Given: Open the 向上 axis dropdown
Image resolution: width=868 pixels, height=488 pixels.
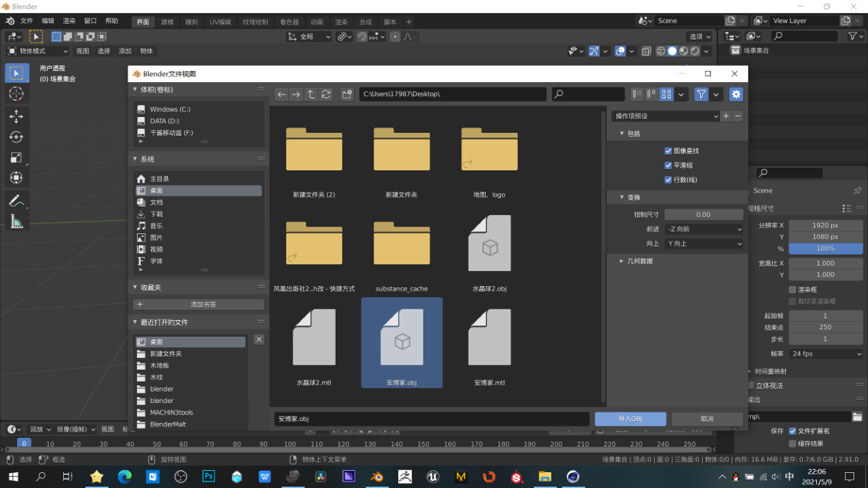Looking at the screenshot, I should (x=704, y=244).
